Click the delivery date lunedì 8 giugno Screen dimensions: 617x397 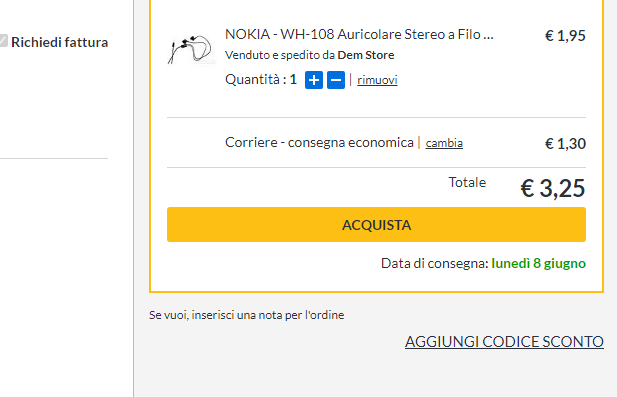(538, 263)
